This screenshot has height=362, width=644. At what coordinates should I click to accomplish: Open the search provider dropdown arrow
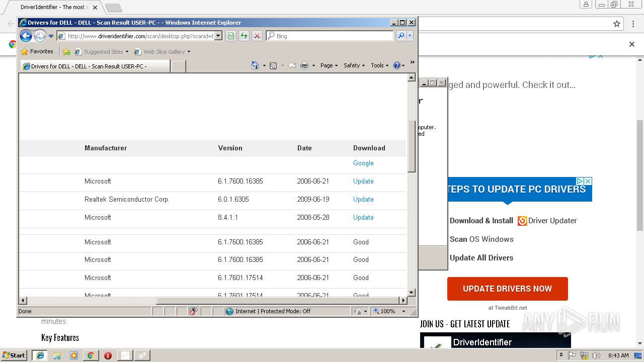(x=410, y=36)
